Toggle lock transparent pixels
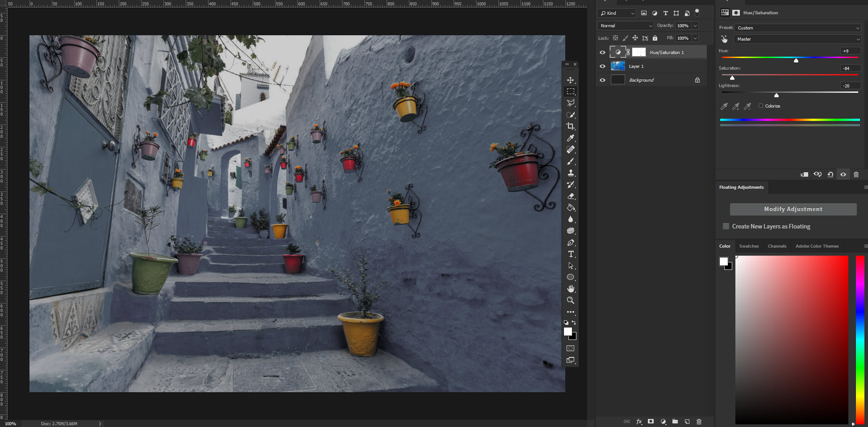 [615, 38]
